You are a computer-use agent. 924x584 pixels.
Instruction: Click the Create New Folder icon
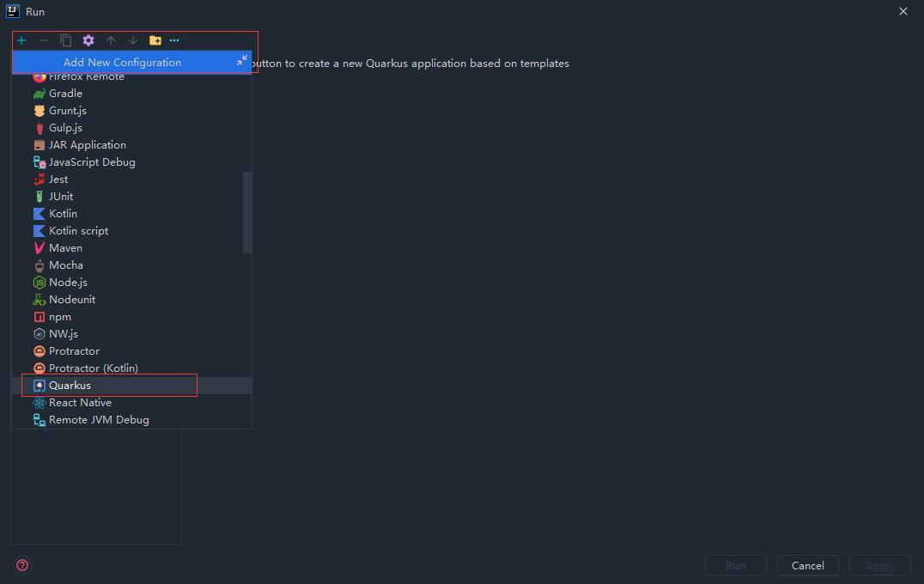click(x=155, y=40)
